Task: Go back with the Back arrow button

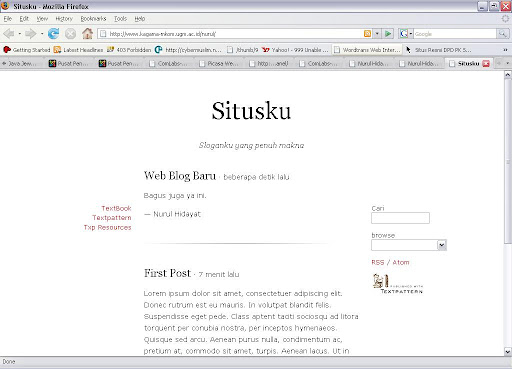Action: (8, 34)
